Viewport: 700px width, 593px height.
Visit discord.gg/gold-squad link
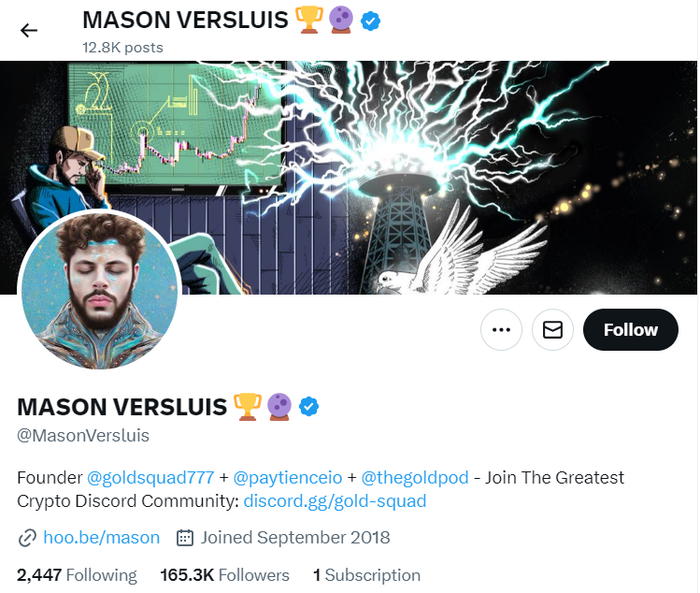[x=335, y=501]
